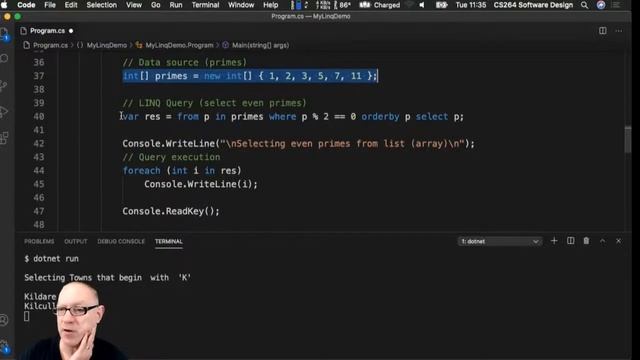The width and height of the screenshot is (640, 360).
Task: Open macOS Spotlight search
Action: [584, 5]
